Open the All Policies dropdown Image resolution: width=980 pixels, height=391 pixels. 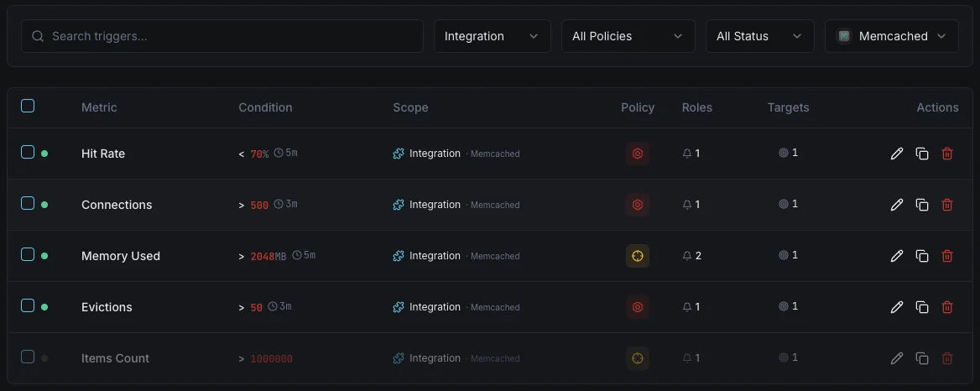pyautogui.click(x=628, y=36)
